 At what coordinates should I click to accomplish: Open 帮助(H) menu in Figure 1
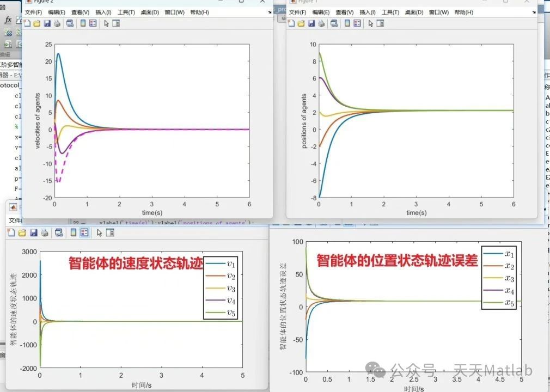[464, 13]
